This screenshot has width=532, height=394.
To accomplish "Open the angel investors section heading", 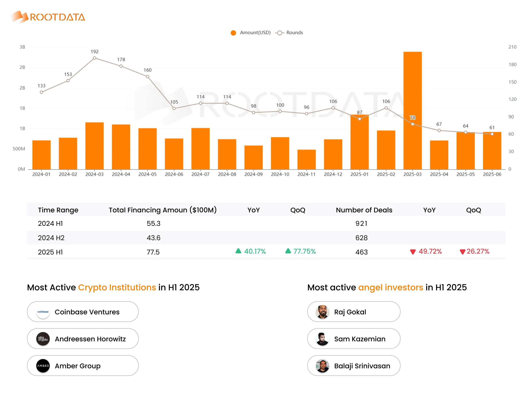I will 387,287.
